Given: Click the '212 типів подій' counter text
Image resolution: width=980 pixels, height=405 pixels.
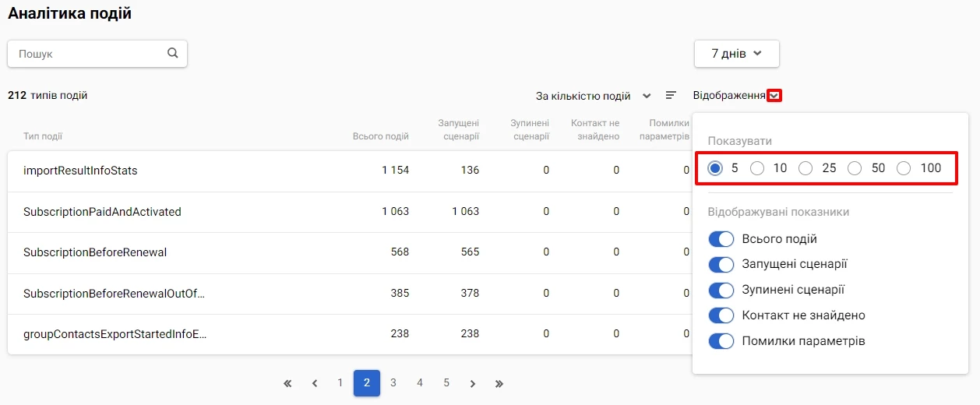Looking at the screenshot, I should tap(48, 96).
